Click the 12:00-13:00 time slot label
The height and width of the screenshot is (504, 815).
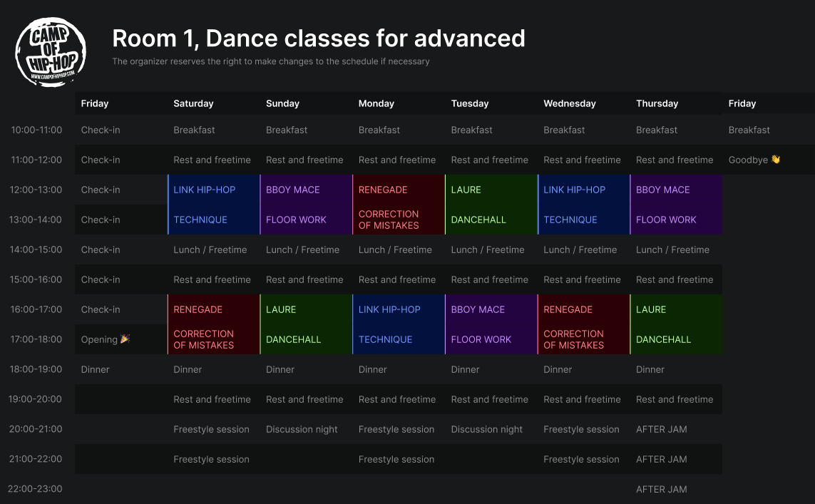point(36,190)
